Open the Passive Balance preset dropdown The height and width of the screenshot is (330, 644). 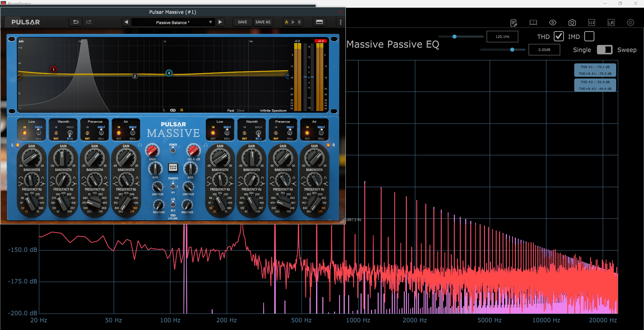point(173,22)
